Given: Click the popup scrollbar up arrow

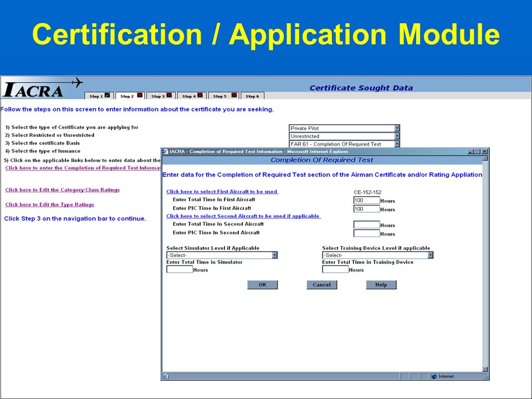Looking at the screenshot, I should pyautogui.click(x=485, y=158).
